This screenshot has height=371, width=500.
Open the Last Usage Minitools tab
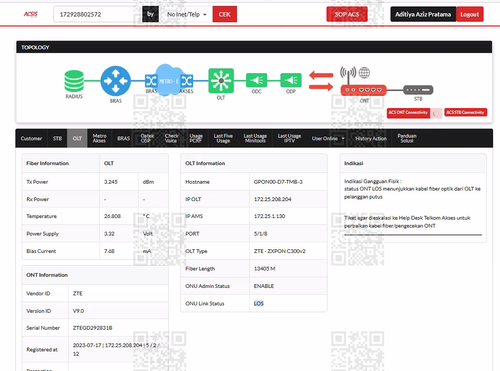coord(255,138)
